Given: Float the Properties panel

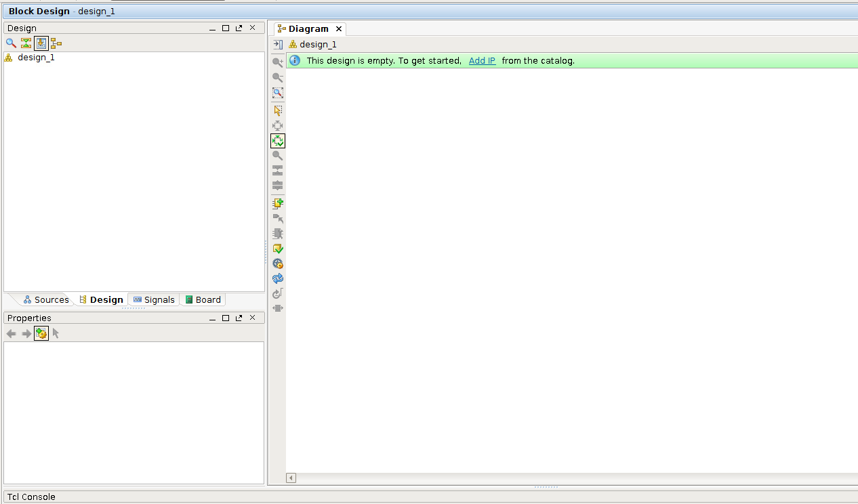Looking at the screenshot, I should (x=239, y=318).
